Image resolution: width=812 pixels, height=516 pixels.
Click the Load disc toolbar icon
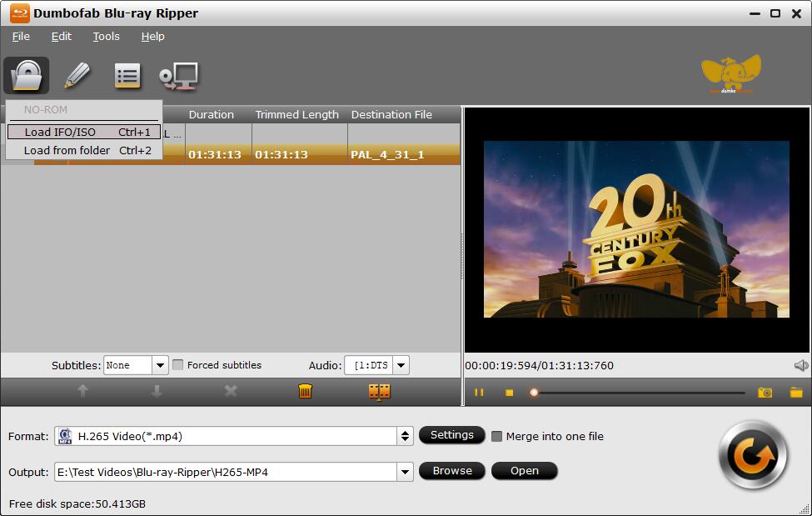27,76
